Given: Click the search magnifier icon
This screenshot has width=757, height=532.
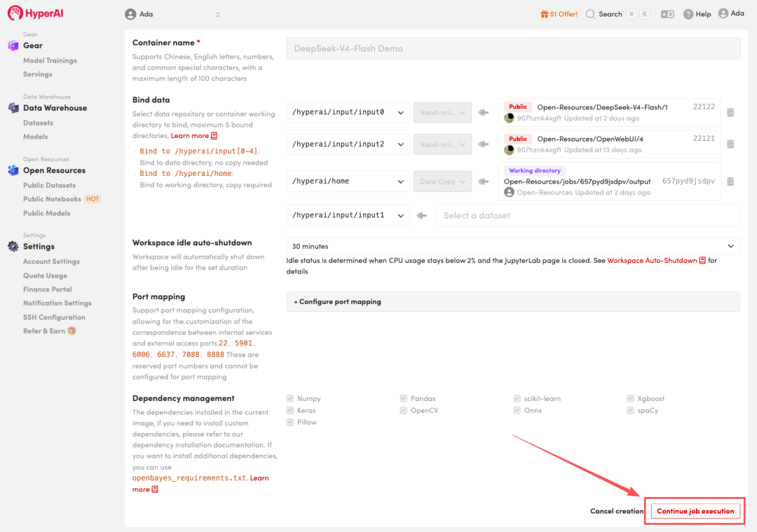Looking at the screenshot, I should click(590, 14).
